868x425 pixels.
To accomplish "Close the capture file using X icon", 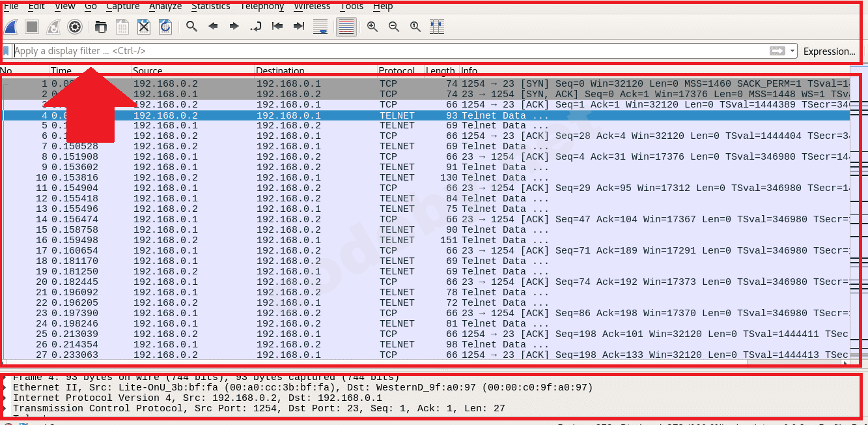I will [144, 27].
